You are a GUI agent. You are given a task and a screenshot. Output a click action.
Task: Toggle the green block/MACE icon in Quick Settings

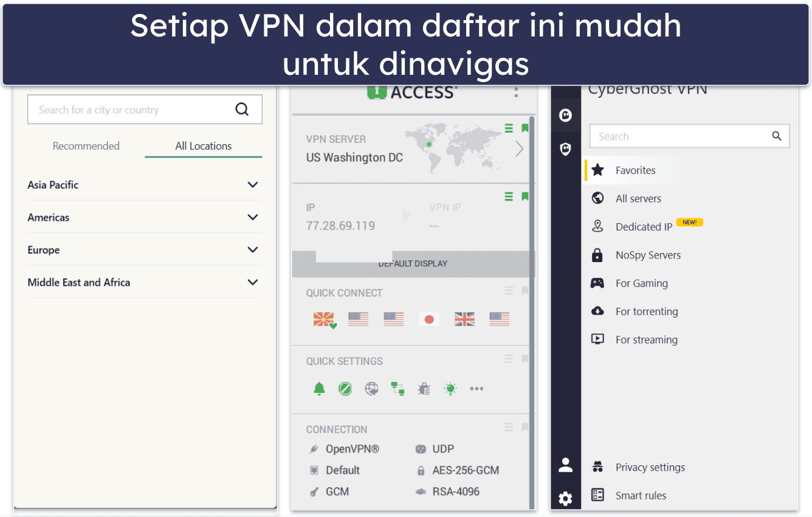[345, 389]
